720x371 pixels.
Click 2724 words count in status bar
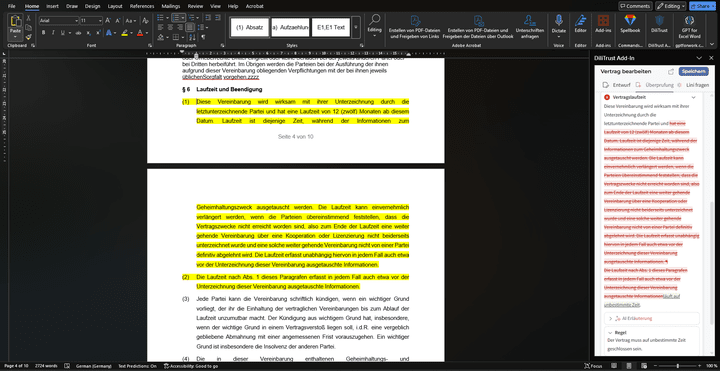[x=46, y=366]
